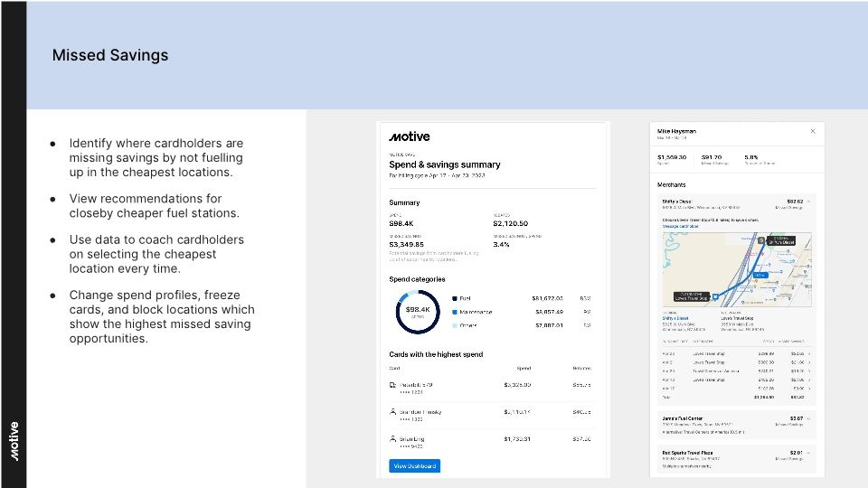
Task: Click the $91.70 missed savings value
Action: point(712,157)
